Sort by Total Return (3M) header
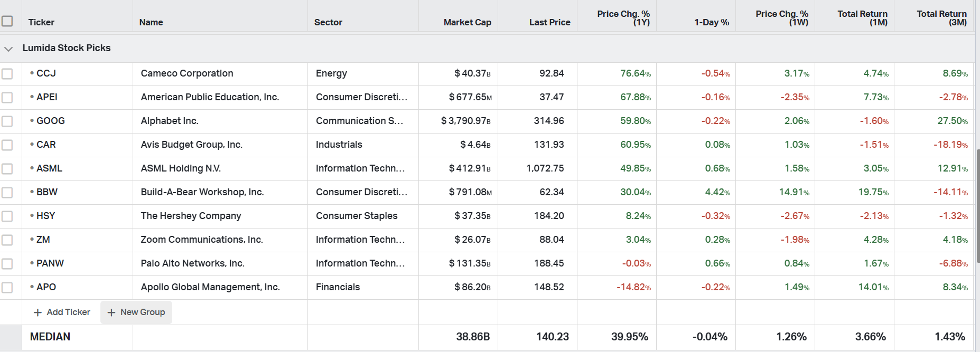This screenshot has height=352, width=980. click(x=941, y=18)
